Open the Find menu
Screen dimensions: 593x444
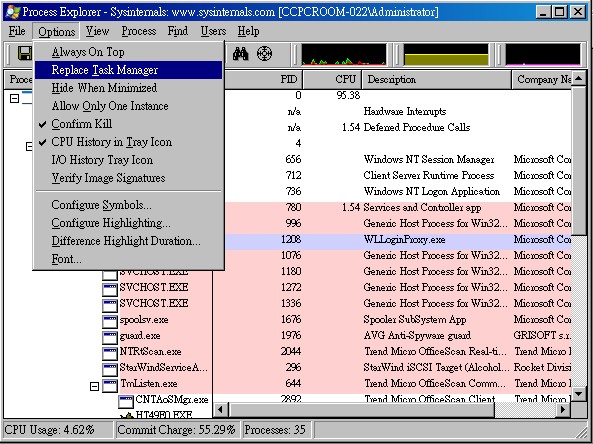tap(178, 31)
